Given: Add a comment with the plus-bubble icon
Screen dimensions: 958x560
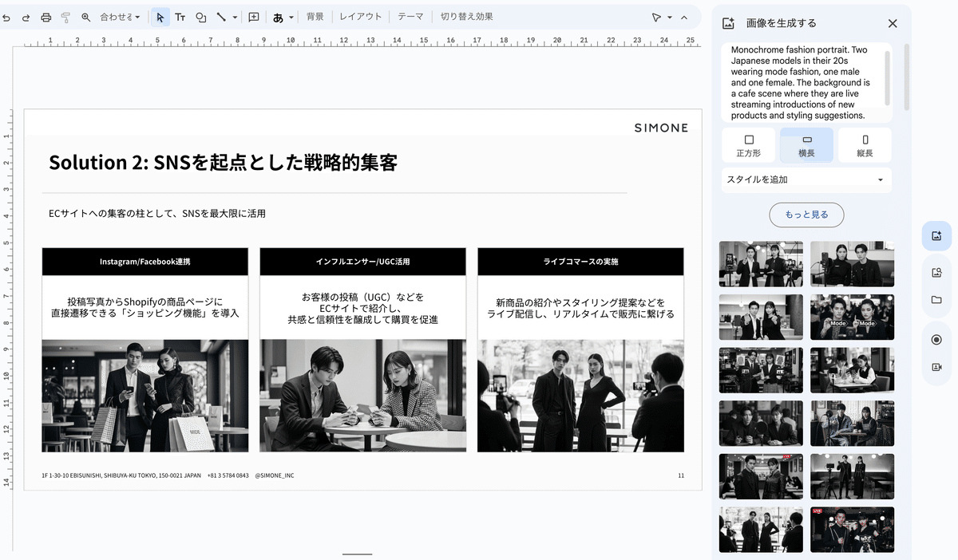Looking at the screenshot, I should pos(254,17).
